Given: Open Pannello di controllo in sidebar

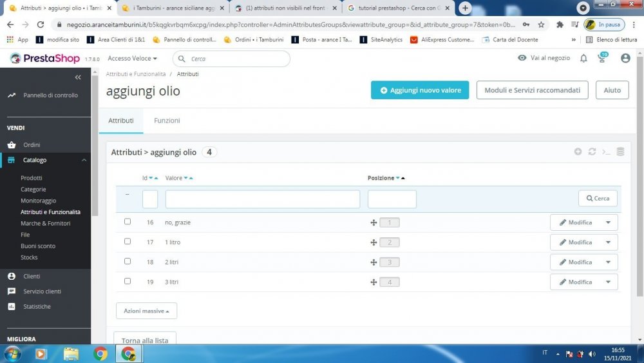Looking at the screenshot, I should coord(50,95).
